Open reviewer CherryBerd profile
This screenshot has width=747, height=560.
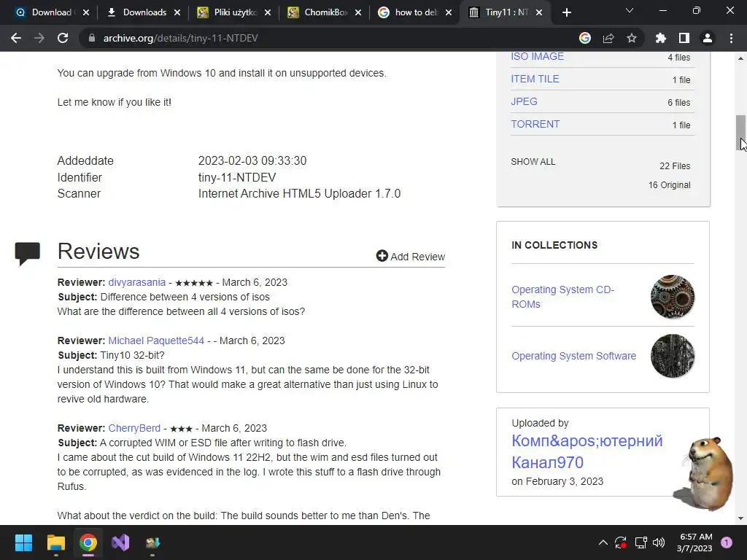pyautogui.click(x=134, y=428)
